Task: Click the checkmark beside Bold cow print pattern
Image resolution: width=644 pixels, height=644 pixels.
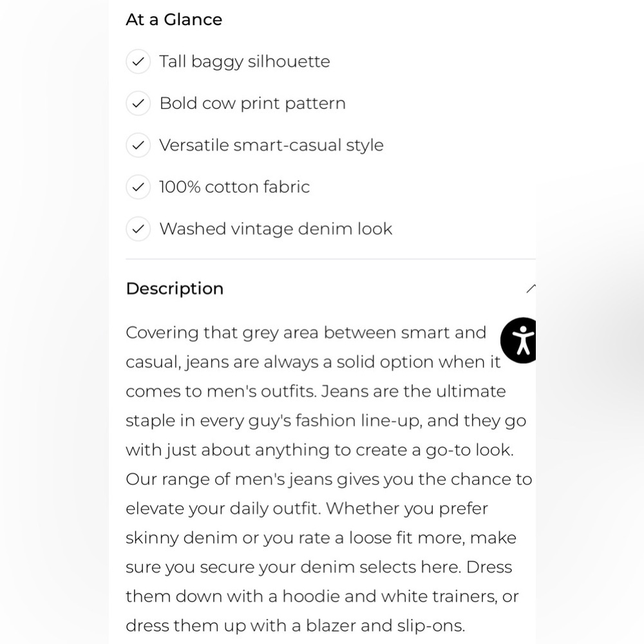Action: tap(138, 103)
